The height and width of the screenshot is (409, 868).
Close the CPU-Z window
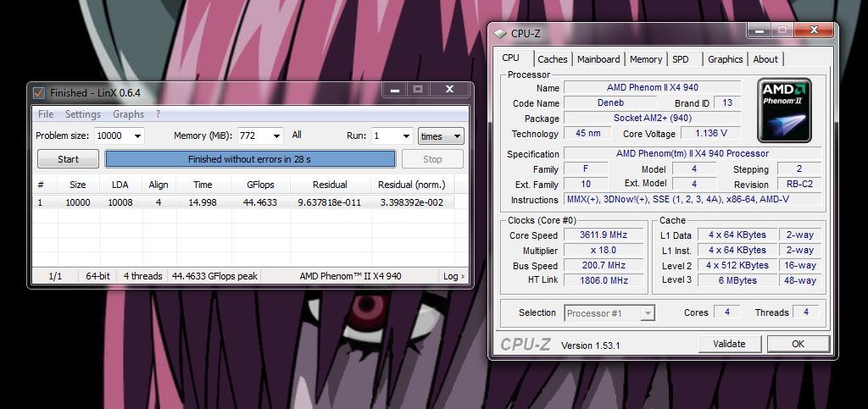(814, 30)
